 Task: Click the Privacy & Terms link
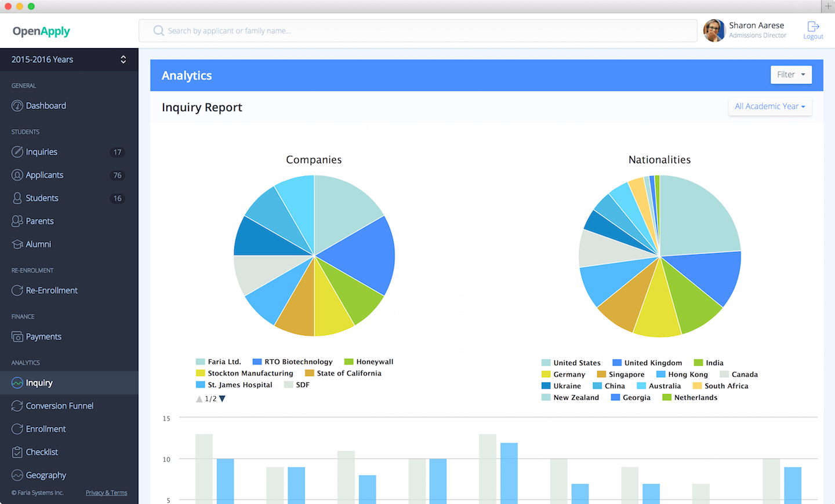click(x=106, y=493)
